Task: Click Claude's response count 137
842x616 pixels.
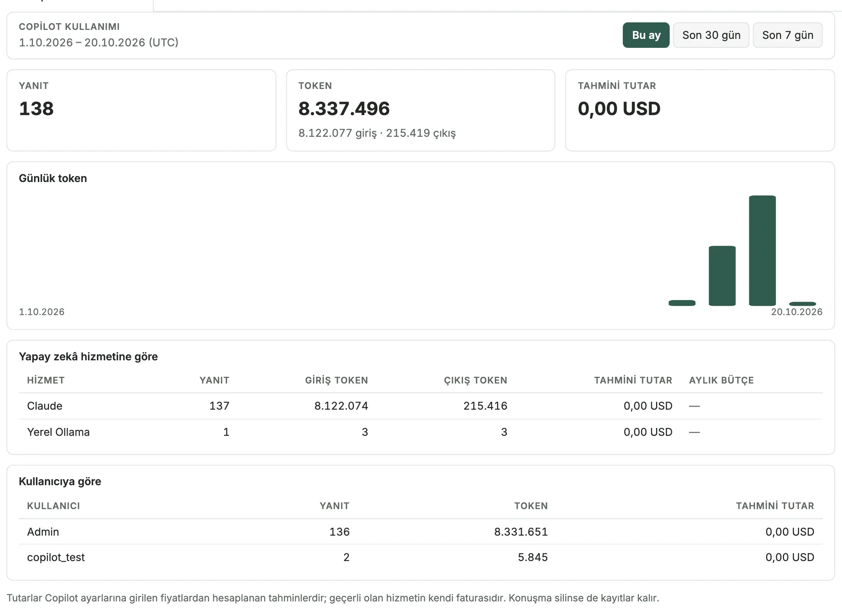Action: [219, 406]
